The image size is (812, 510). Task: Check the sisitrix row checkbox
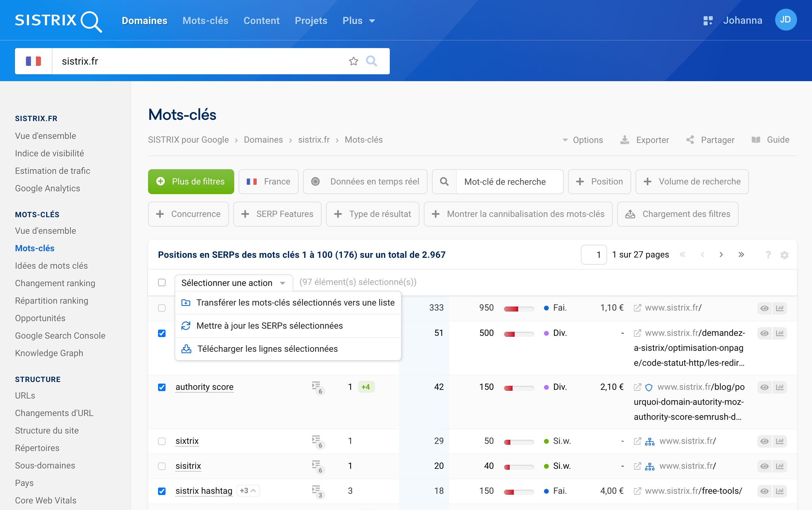tap(162, 466)
